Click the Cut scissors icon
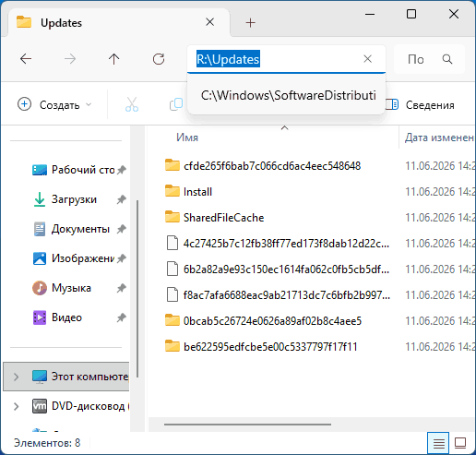The height and width of the screenshot is (455, 476). click(132, 104)
